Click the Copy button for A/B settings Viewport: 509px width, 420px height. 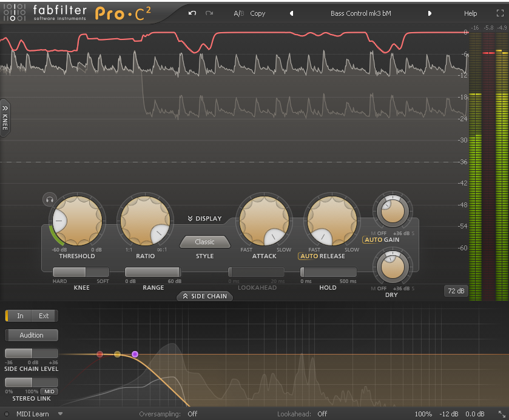click(257, 13)
